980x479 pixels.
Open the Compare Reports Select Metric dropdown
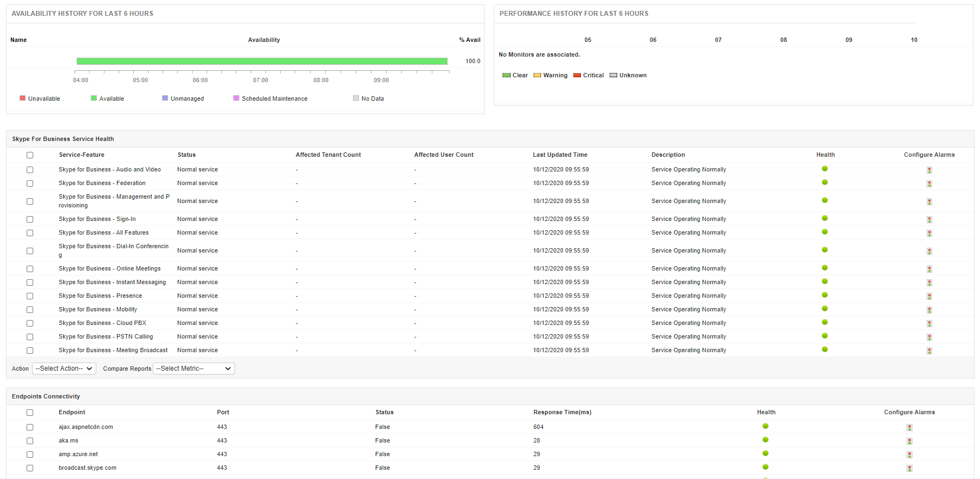(x=194, y=369)
